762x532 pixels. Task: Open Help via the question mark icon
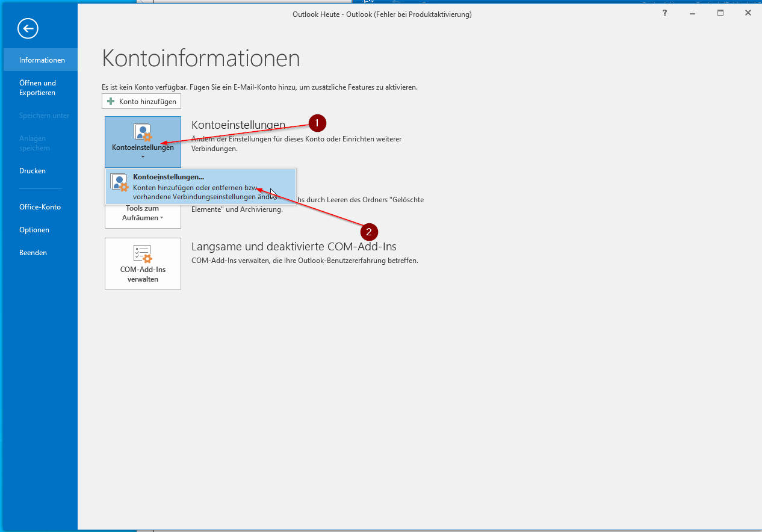point(666,13)
